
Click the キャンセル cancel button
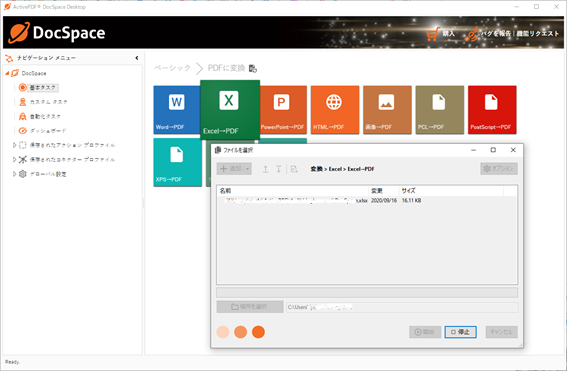tap(502, 332)
